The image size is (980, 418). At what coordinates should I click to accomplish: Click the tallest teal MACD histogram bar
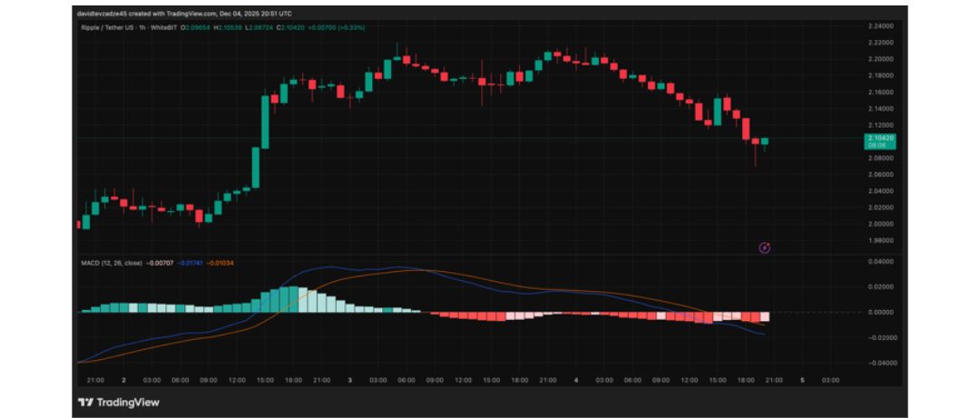(290, 299)
